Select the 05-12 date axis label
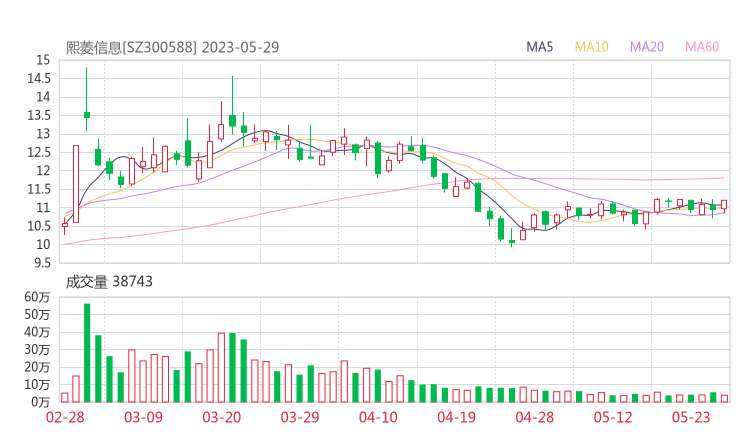The width and height of the screenshot is (740, 440). (613, 417)
